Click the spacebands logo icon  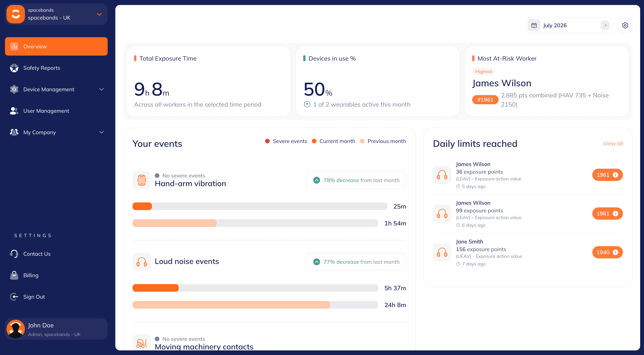point(16,14)
